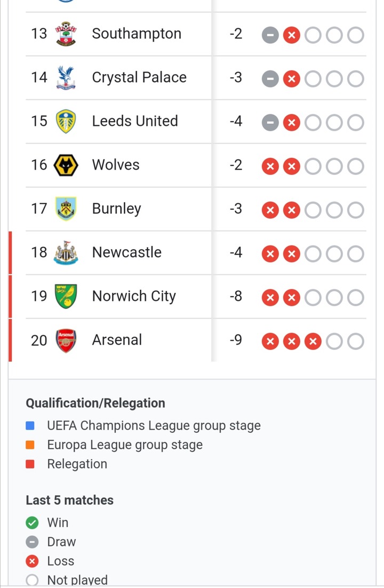Open the Norwich City team name
Viewport: 384px width, 588px height.
134,296
